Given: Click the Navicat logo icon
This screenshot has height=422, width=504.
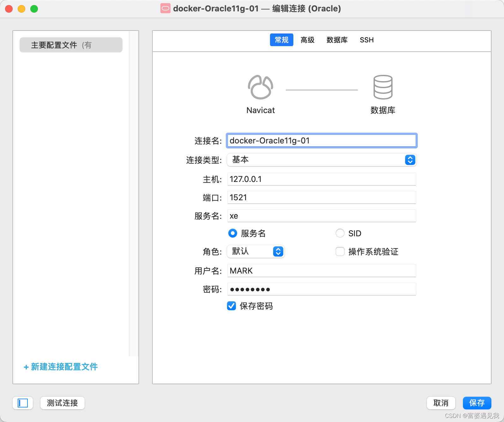Looking at the screenshot, I should point(261,87).
